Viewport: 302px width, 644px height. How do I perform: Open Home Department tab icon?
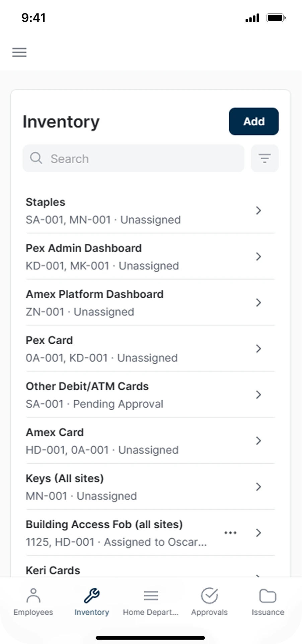151,596
